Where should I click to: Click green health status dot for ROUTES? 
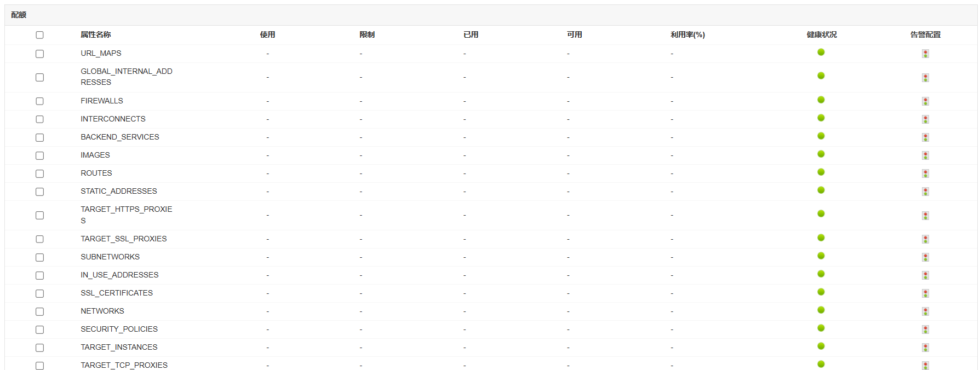821,172
